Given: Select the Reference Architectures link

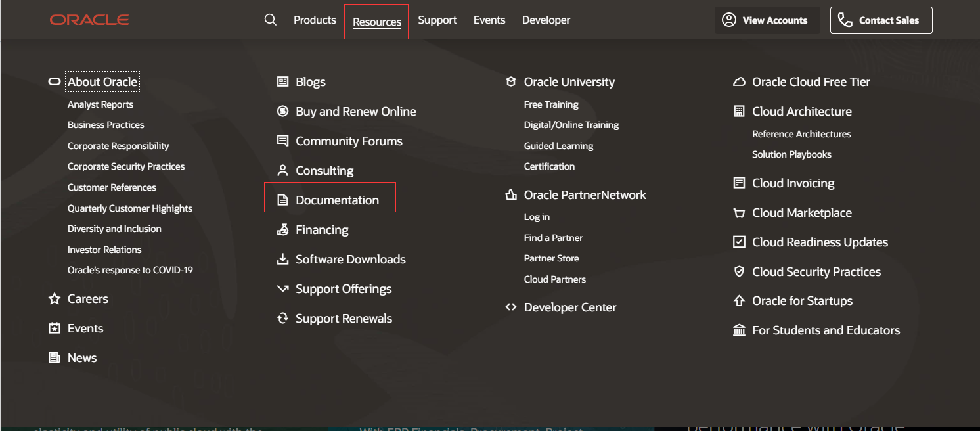Looking at the screenshot, I should pyautogui.click(x=801, y=134).
